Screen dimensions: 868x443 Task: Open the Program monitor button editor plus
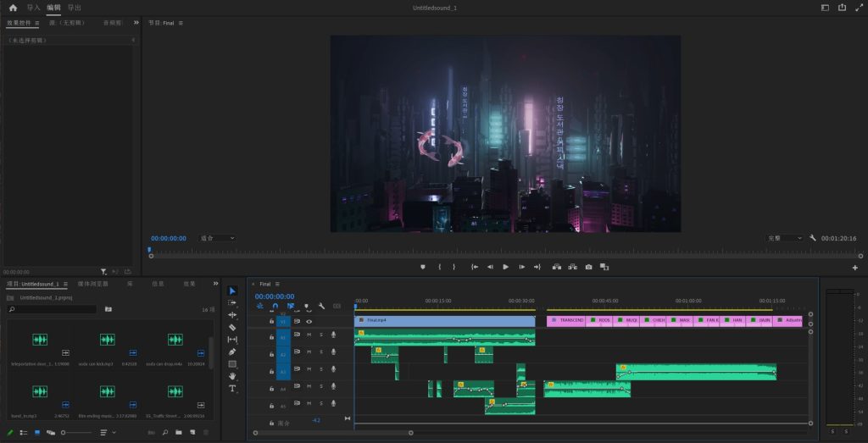[854, 267]
